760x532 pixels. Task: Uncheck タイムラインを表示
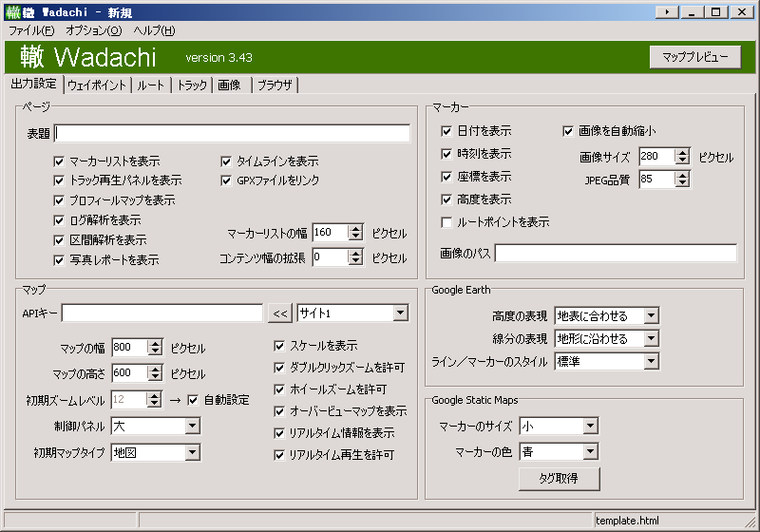point(226,161)
